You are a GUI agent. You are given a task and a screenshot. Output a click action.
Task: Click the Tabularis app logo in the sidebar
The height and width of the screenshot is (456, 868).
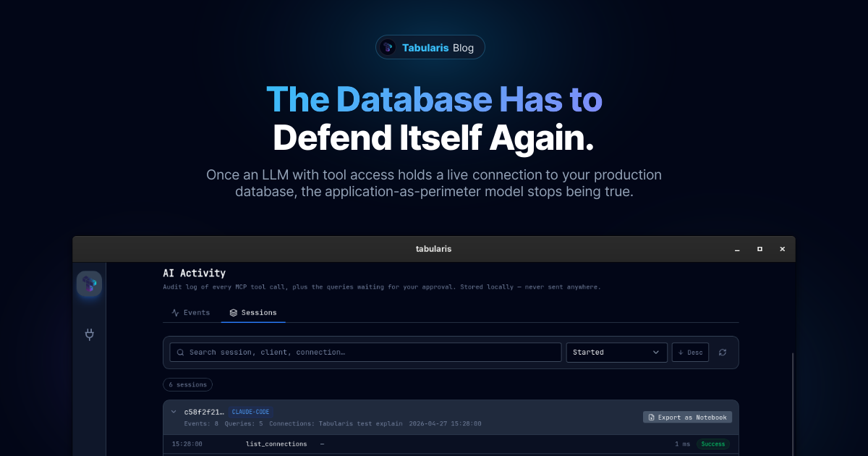point(89,284)
